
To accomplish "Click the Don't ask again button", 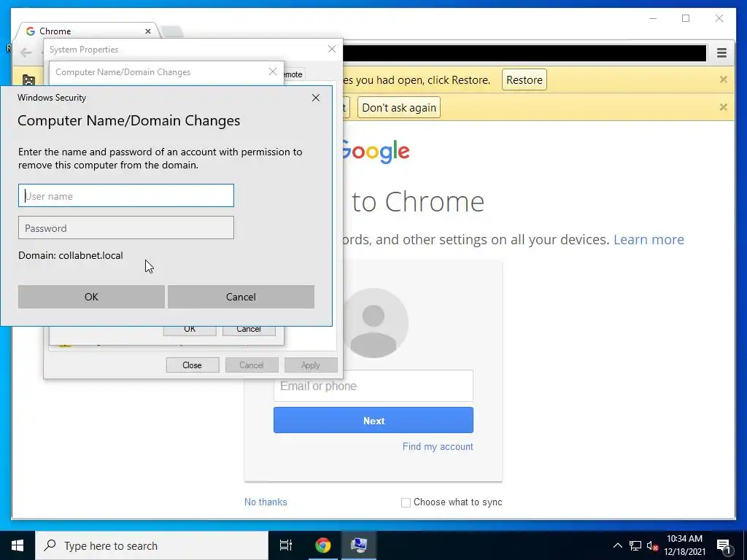I will click(399, 108).
